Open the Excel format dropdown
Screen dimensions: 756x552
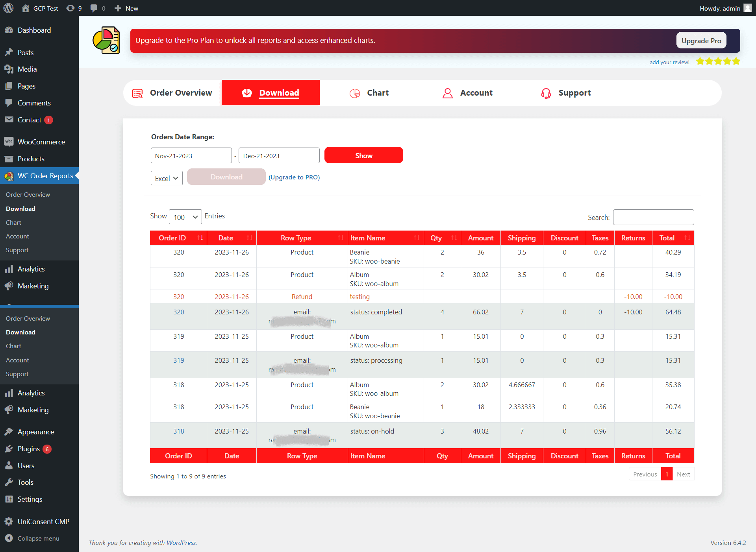[167, 178]
